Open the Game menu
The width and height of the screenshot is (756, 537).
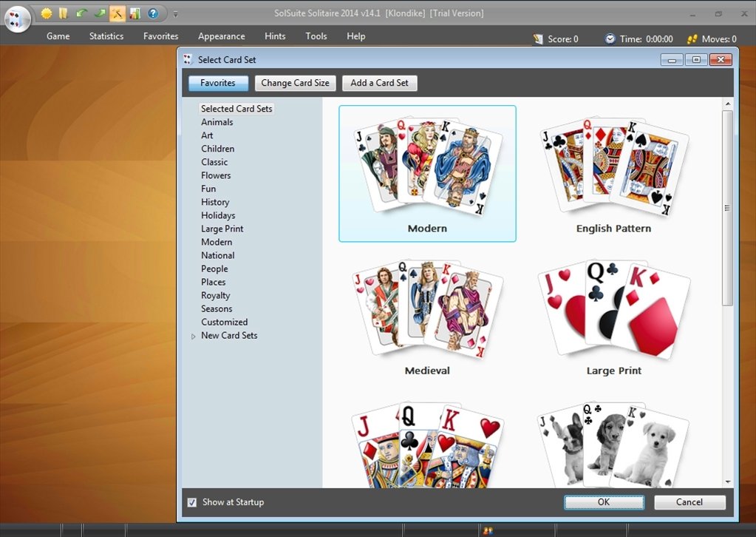tap(58, 36)
